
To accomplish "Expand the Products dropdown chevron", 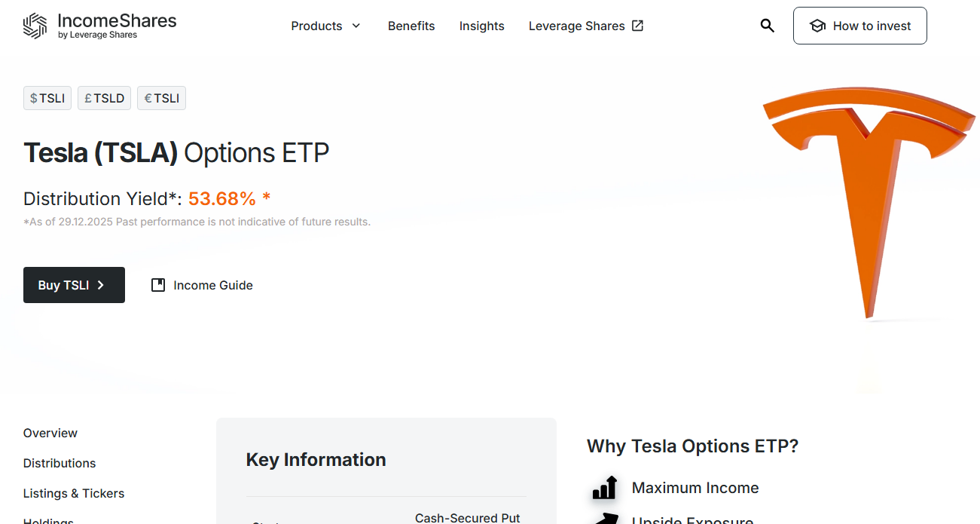I will (356, 26).
